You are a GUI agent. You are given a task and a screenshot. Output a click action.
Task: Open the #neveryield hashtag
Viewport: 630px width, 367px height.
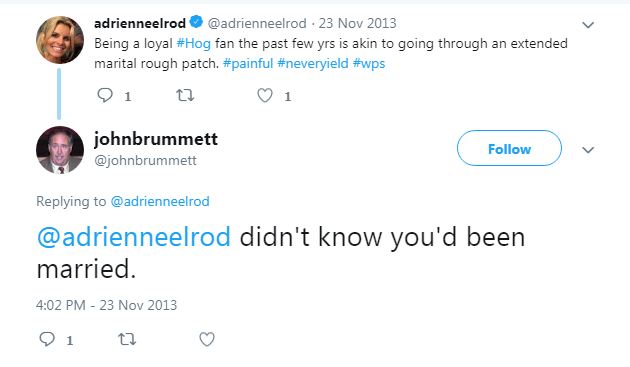click(x=313, y=64)
